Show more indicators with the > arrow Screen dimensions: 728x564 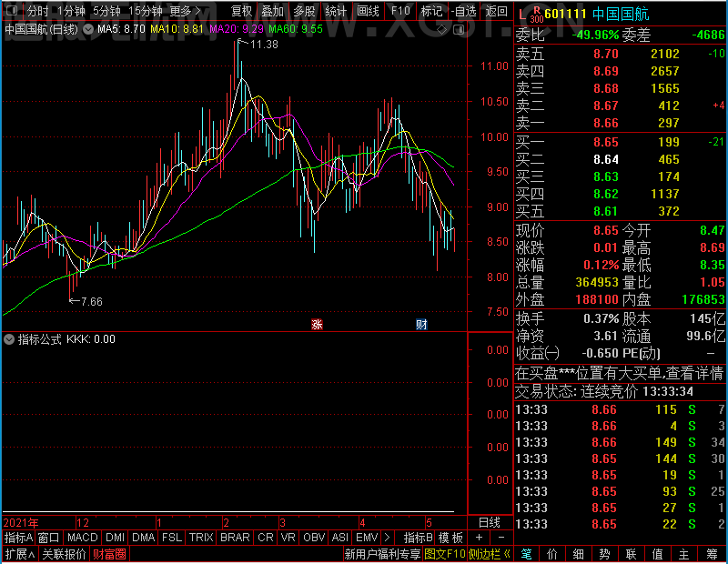click(x=388, y=538)
